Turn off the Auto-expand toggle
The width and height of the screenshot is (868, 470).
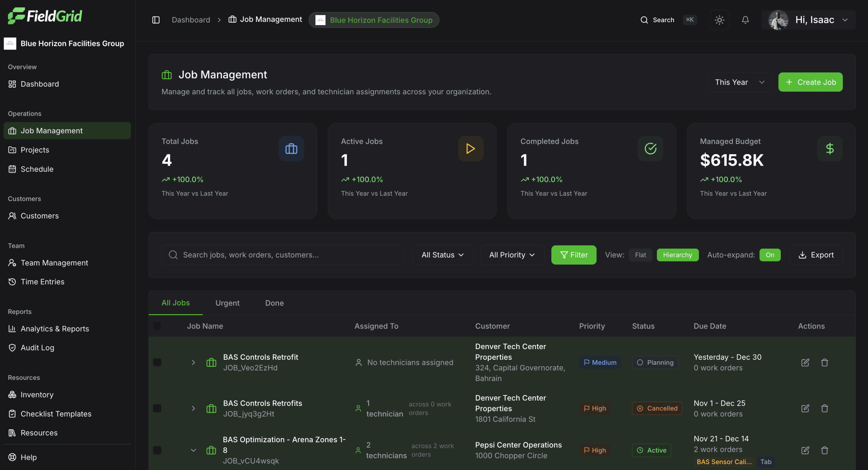pos(770,255)
